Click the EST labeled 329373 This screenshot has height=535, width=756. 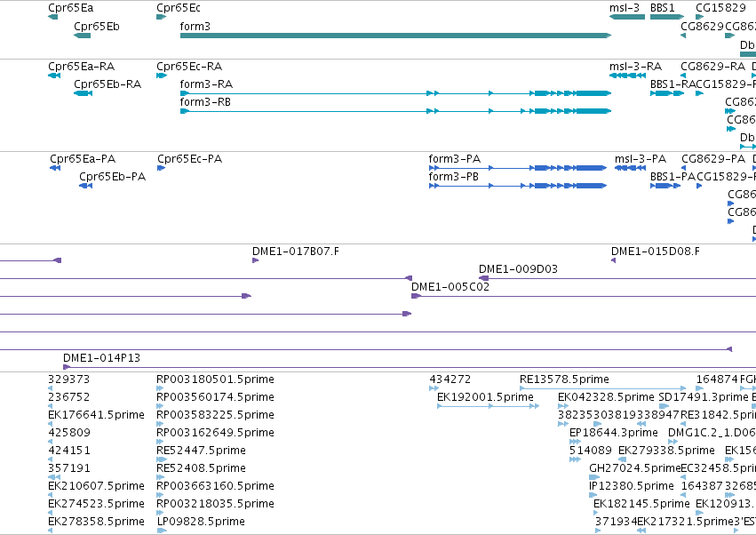(69, 379)
